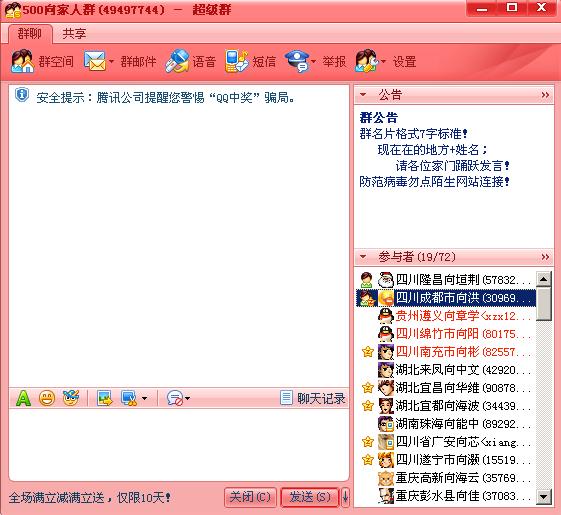
Task: Select the 群聊 tab
Action: tap(30, 34)
